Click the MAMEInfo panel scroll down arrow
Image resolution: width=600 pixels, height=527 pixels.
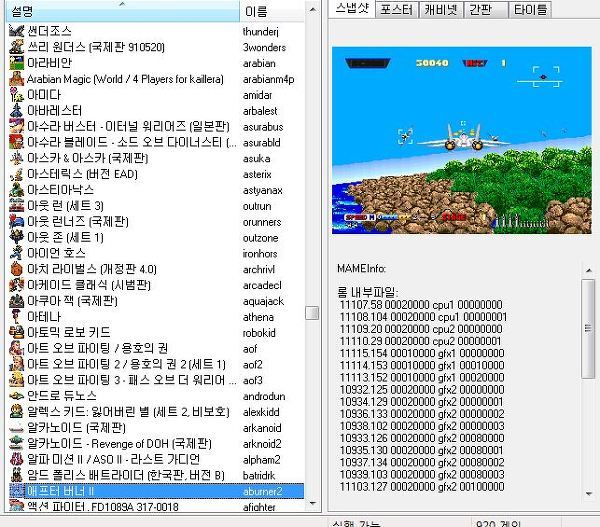(x=589, y=494)
